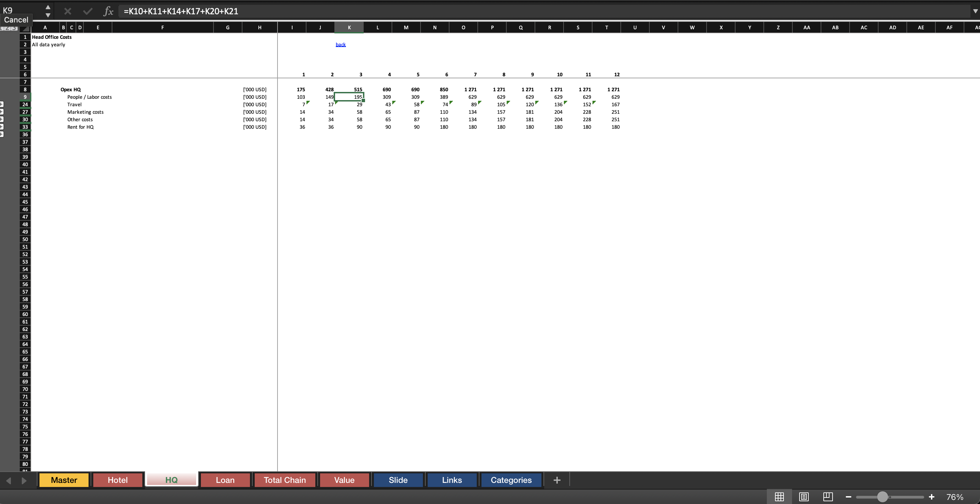The height and width of the screenshot is (504, 980).
Task: Expand the outline group beside row 33
Action: point(2,127)
